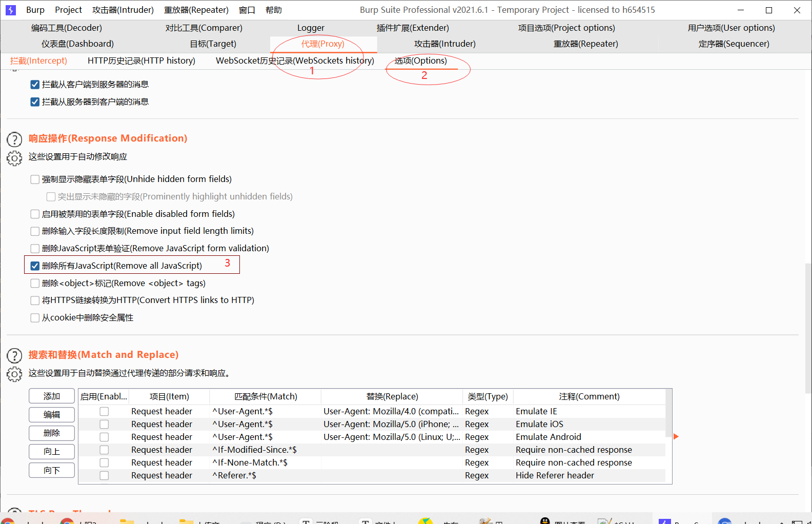Image resolution: width=812 pixels, height=524 pixels.
Task: Switch to Logger tab
Action: click(311, 28)
